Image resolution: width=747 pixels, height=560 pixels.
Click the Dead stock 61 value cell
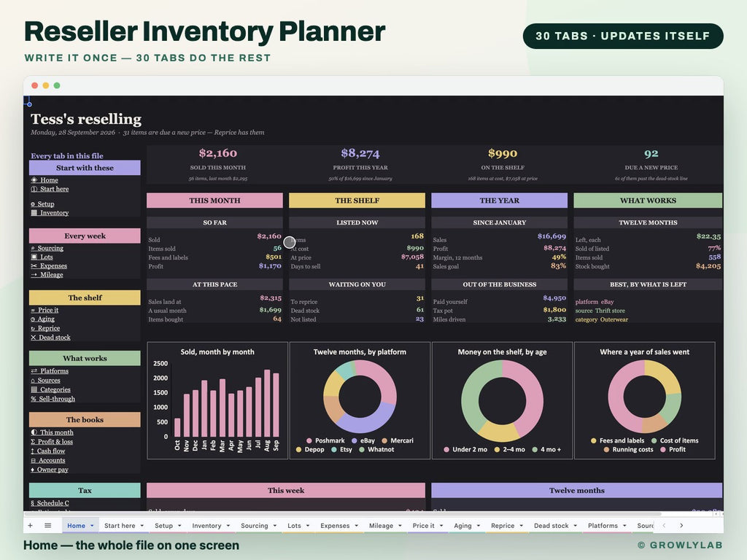[x=419, y=310]
